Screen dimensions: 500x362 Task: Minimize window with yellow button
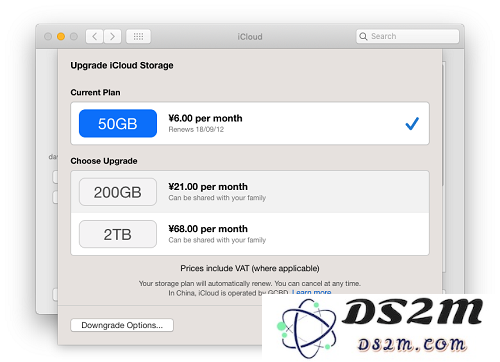tap(61, 36)
